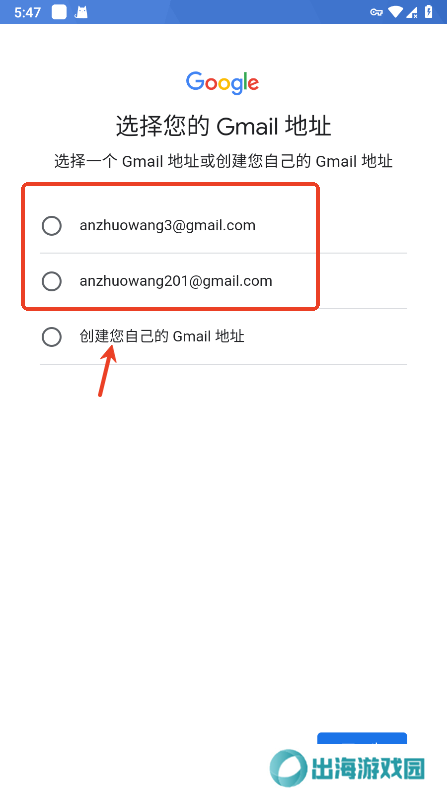This screenshot has height=794, width=447.
Task: Tap the cellular signal status icon
Action: click(412, 12)
